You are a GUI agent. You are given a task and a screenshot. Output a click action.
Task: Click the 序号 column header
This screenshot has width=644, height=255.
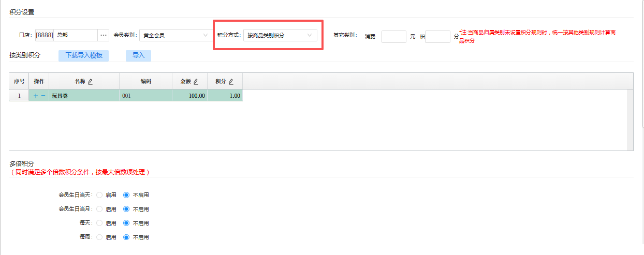(19, 82)
